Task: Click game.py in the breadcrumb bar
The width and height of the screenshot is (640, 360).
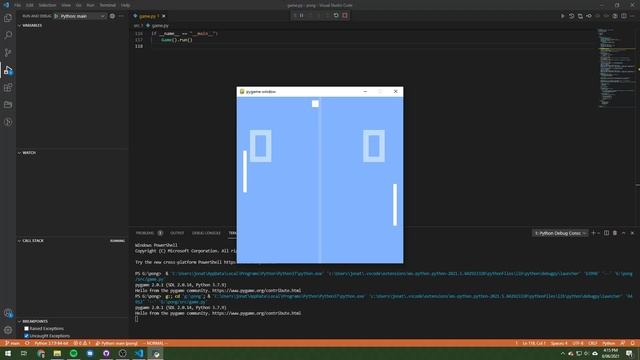Action: tap(160, 25)
